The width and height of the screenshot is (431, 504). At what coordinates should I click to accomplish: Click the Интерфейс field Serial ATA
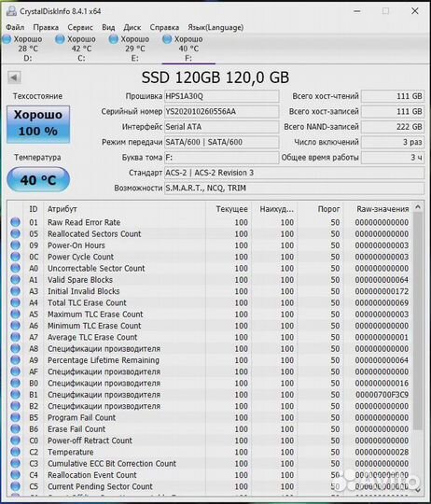tap(221, 127)
